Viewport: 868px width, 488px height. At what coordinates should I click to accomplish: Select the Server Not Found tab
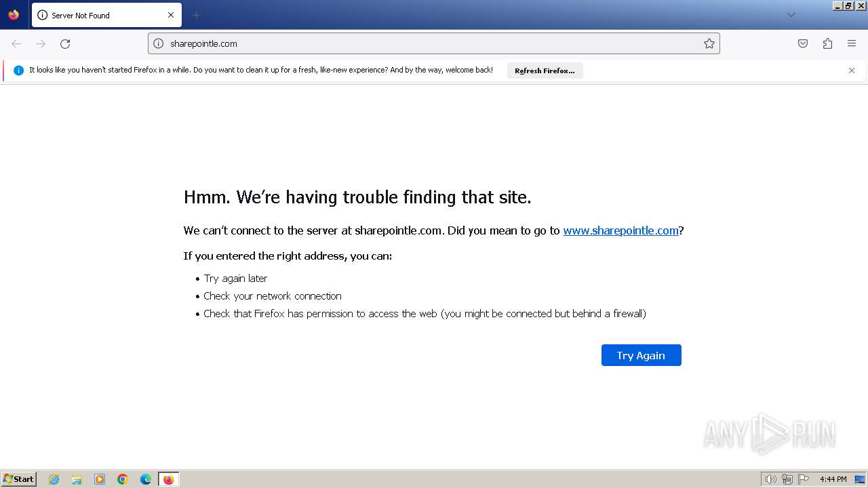(106, 15)
